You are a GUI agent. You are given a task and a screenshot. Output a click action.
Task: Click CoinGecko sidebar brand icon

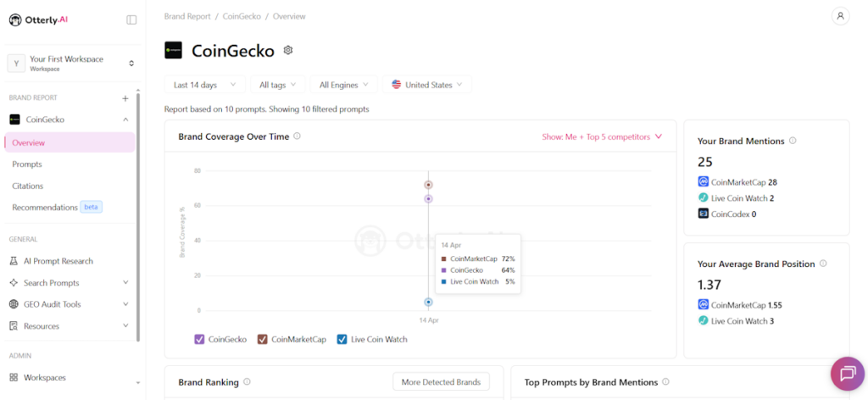(x=15, y=119)
